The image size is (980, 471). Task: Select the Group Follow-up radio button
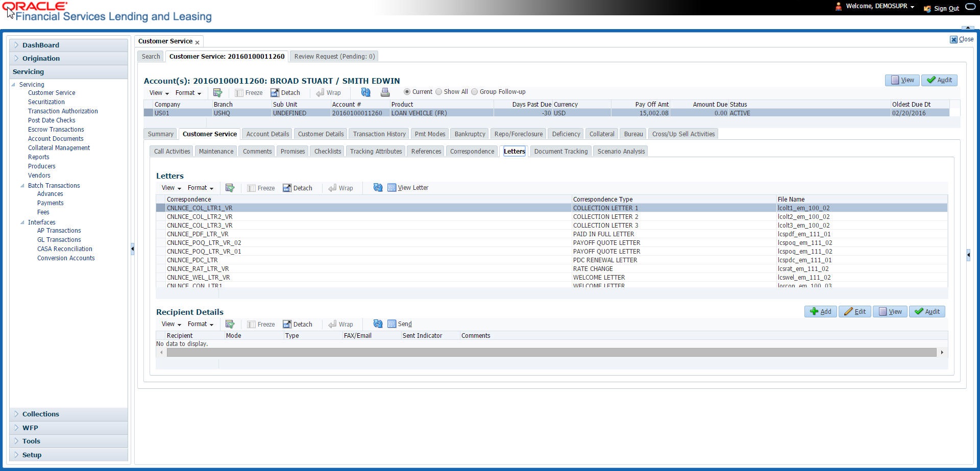[x=474, y=92]
